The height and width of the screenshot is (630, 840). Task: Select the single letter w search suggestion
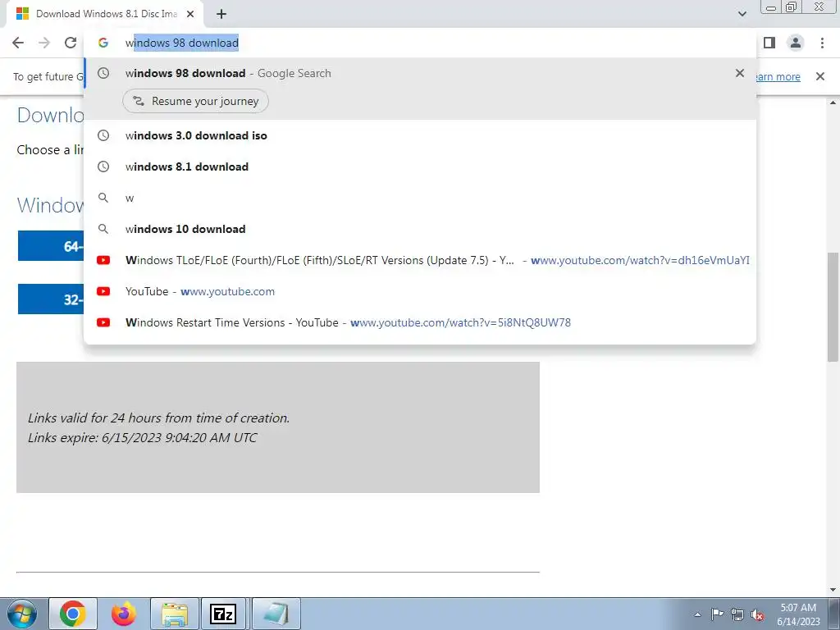pyautogui.click(x=420, y=198)
